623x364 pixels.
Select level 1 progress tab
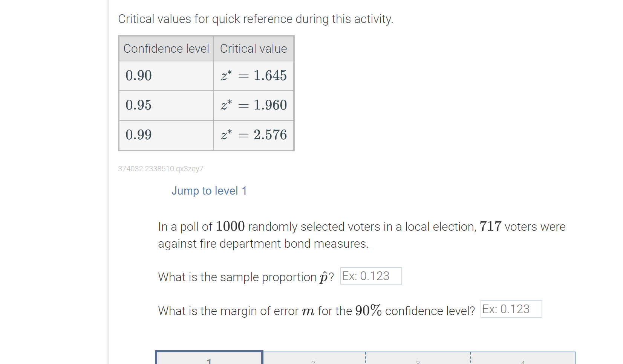[x=208, y=358]
